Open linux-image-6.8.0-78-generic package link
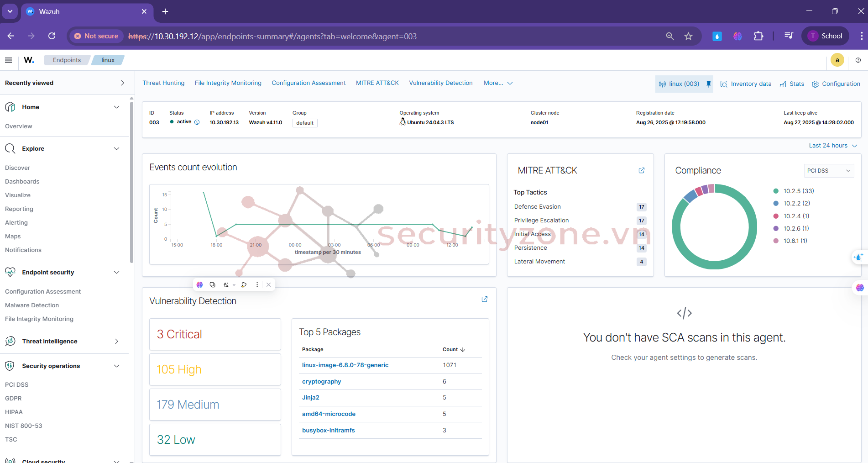868x463 pixels. pyautogui.click(x=345, y=365)
